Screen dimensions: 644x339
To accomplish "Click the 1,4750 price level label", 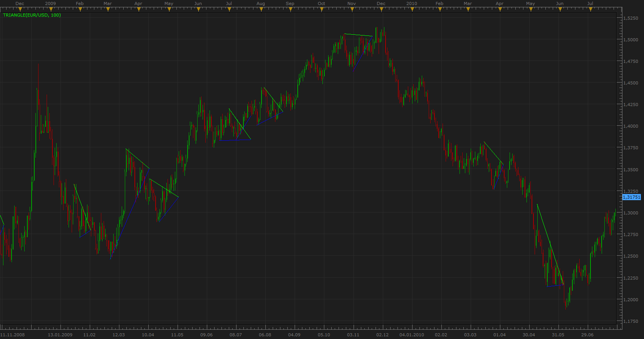I will [x=631, y=61].
